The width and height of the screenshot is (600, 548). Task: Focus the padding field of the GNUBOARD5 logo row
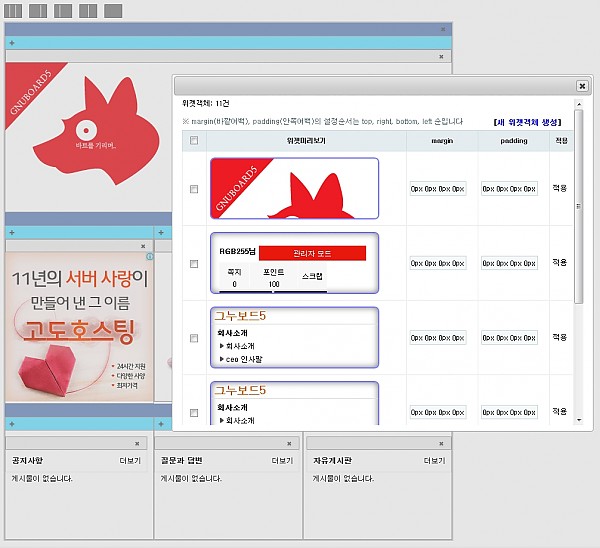pos(509,189)
